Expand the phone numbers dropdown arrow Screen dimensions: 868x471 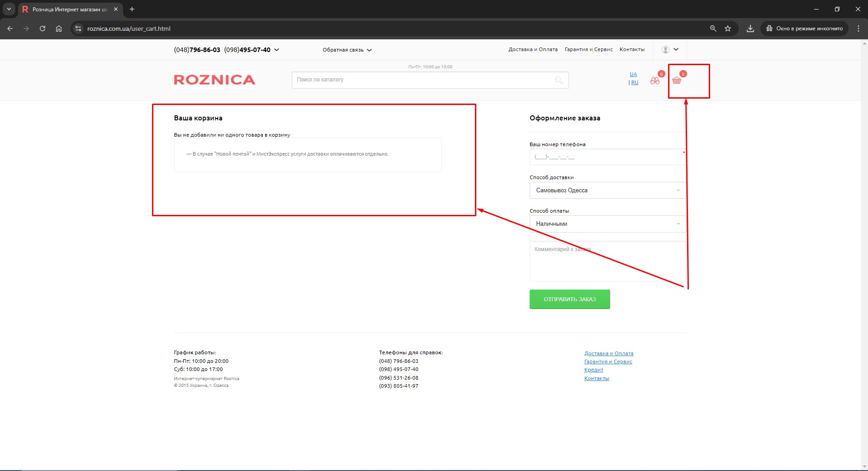click(x=277, y=50)
